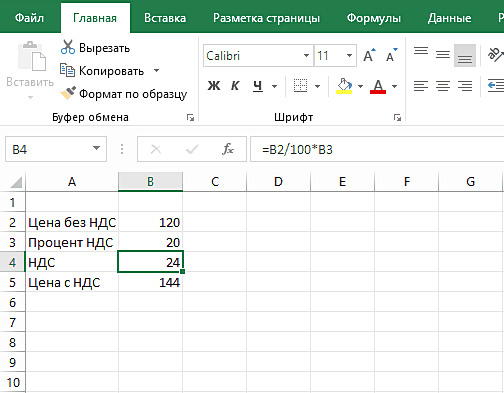Open Name Box dropdown arrow
This screenshot has height=393, width=504.
click(x=96, y=148)
